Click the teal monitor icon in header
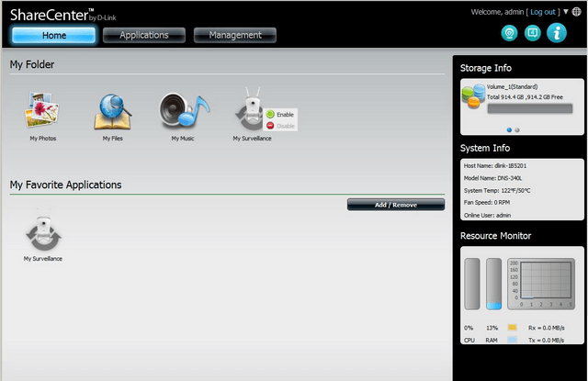Screen dimensions: 588x381 click(x=533, y=33)
